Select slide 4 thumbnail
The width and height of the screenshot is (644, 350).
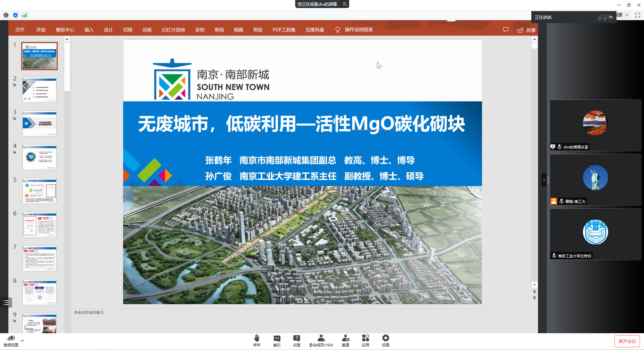click(40, 157)
